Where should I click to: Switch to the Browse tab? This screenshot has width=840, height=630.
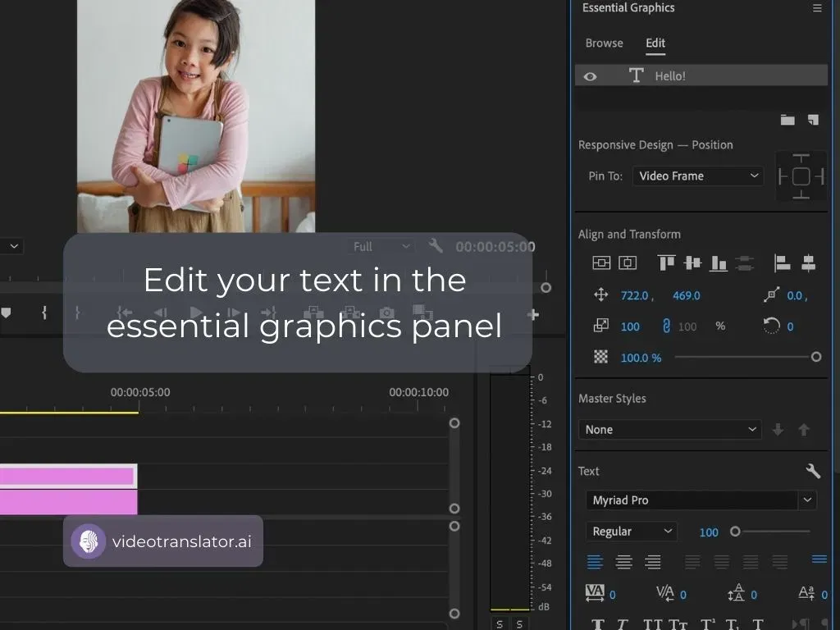coord(604,43)
